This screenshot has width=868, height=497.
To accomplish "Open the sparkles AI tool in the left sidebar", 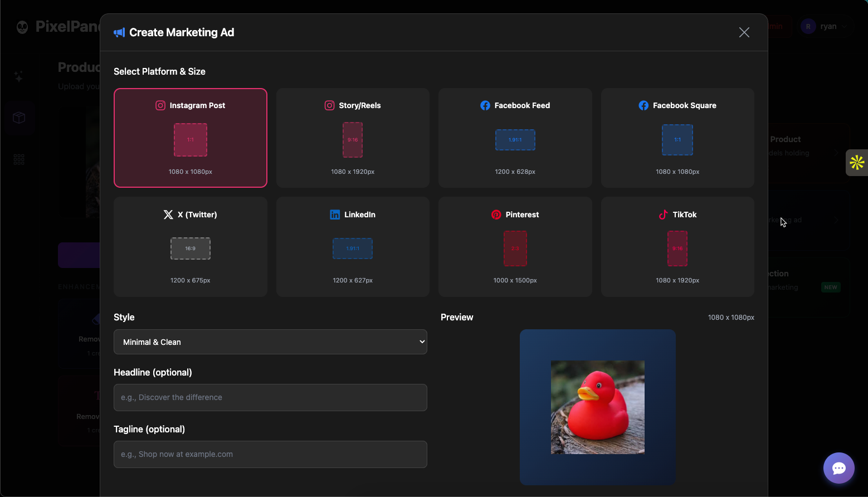I will point(18,76).
